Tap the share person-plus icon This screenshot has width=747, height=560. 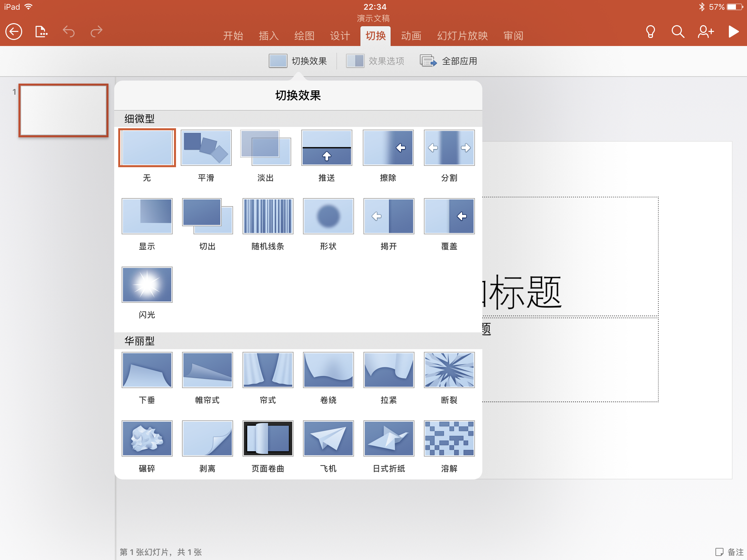click(705, 32)
